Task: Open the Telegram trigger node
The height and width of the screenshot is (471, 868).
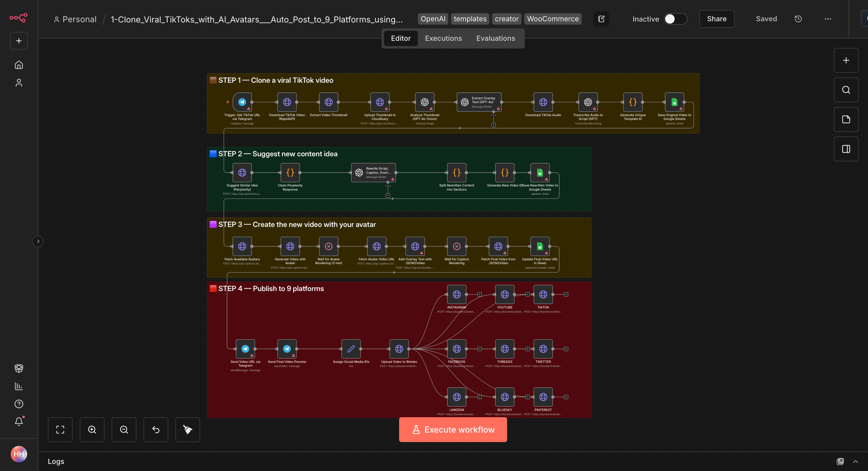Action: pyautogui.click(x=242, y=102)
